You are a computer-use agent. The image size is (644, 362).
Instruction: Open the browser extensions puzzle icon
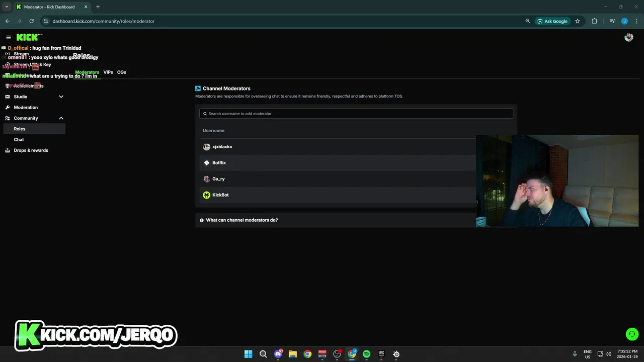coord(595,21)
